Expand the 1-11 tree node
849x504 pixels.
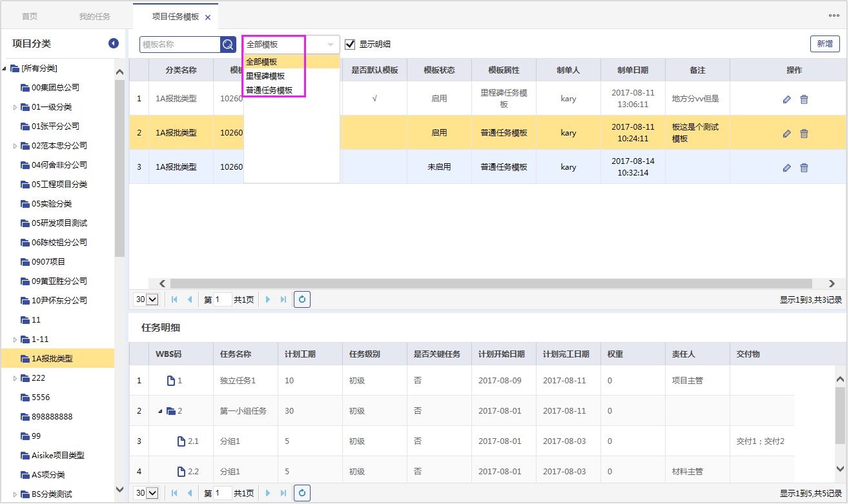pyautogui.click(x=15, y=339)
